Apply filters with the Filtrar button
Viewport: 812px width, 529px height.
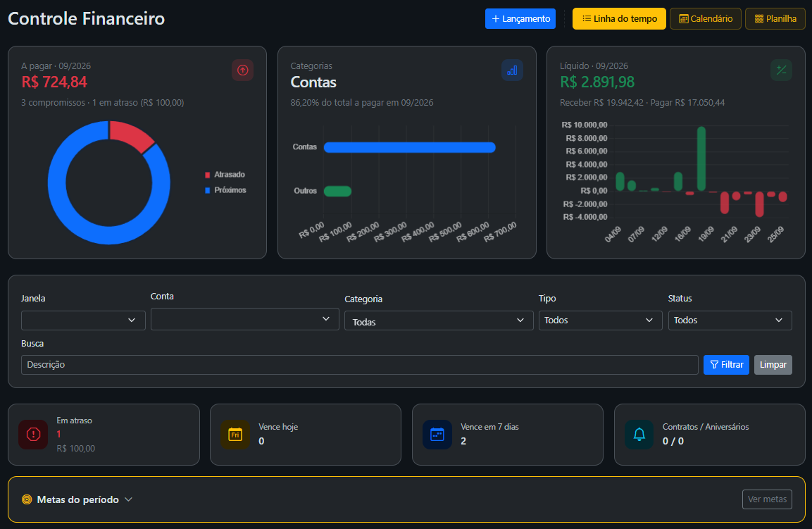(726, 365)
